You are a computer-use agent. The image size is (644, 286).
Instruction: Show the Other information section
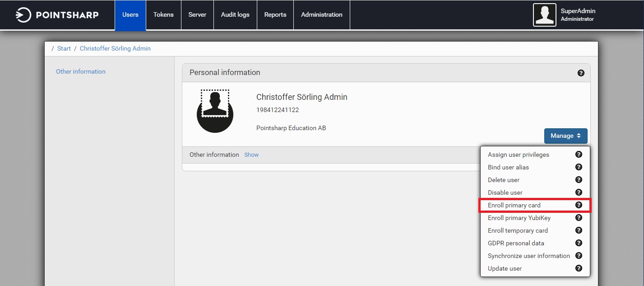coord(251,155)
